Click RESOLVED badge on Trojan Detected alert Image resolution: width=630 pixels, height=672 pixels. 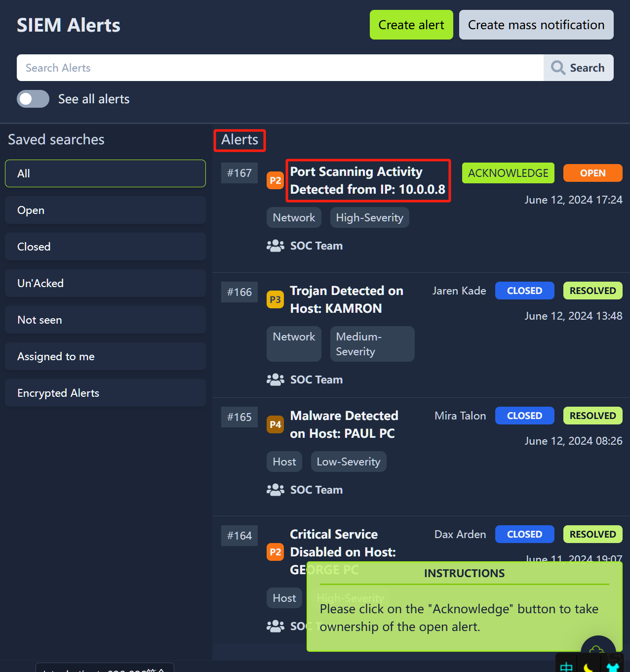click(592, 291)
